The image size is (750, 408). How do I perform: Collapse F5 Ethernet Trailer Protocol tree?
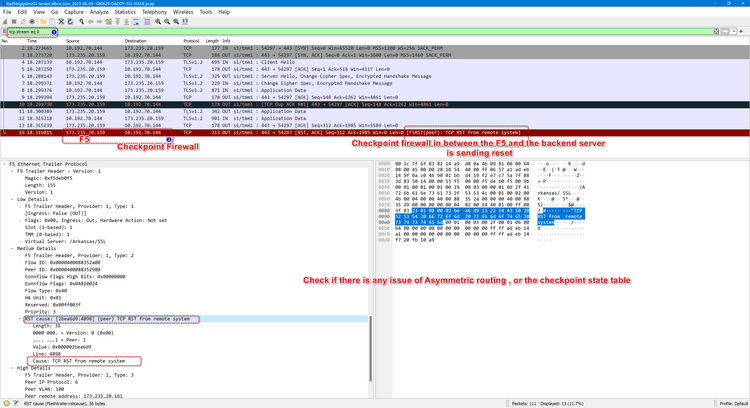coord(5,164)
